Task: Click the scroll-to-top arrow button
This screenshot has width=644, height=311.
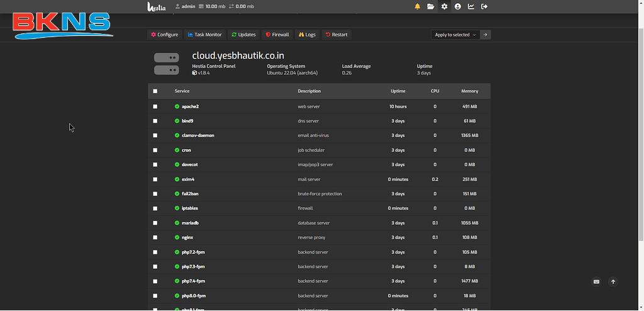Action: 613,282
